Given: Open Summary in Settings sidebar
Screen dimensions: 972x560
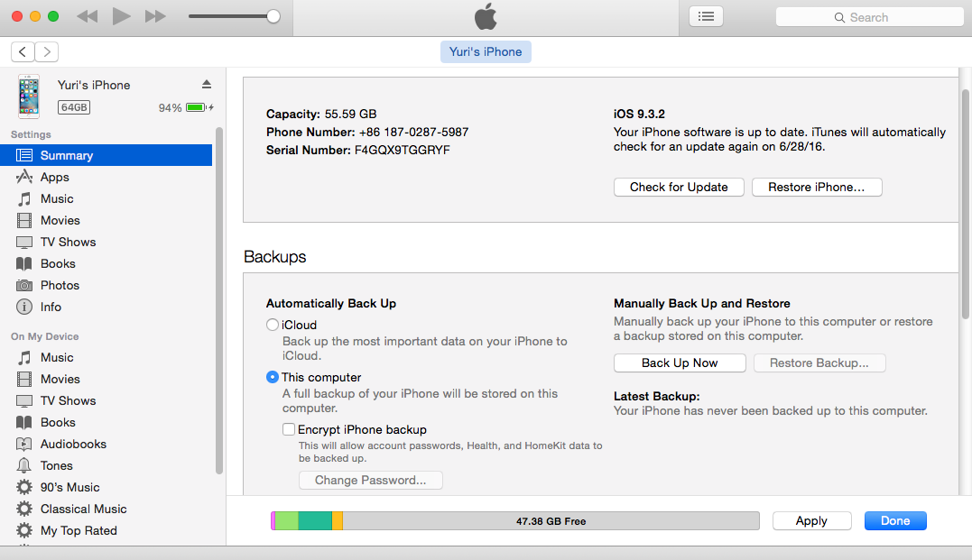Looking at the screenshot, I should pos(106,155).
